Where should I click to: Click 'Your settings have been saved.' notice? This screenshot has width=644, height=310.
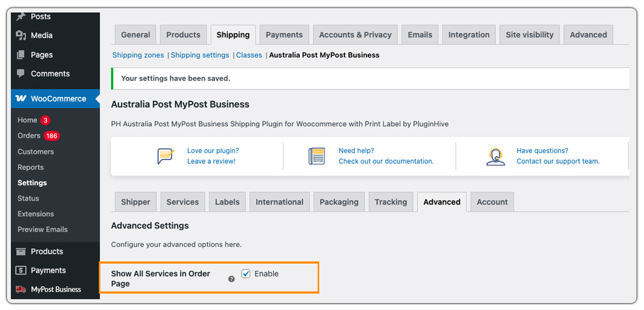pos(370,78)
